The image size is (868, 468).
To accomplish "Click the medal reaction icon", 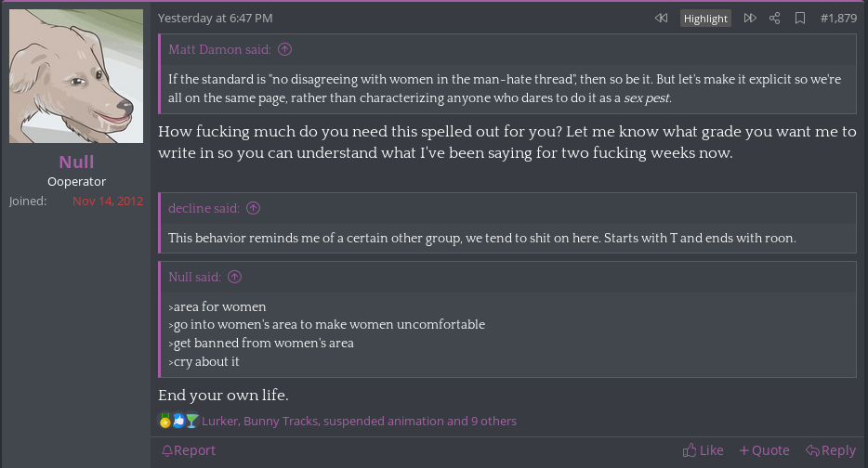I will coord(165,421).
